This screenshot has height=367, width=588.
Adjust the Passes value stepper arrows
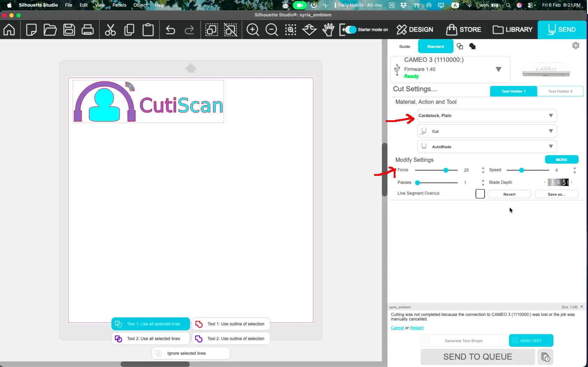click(483, 182)
